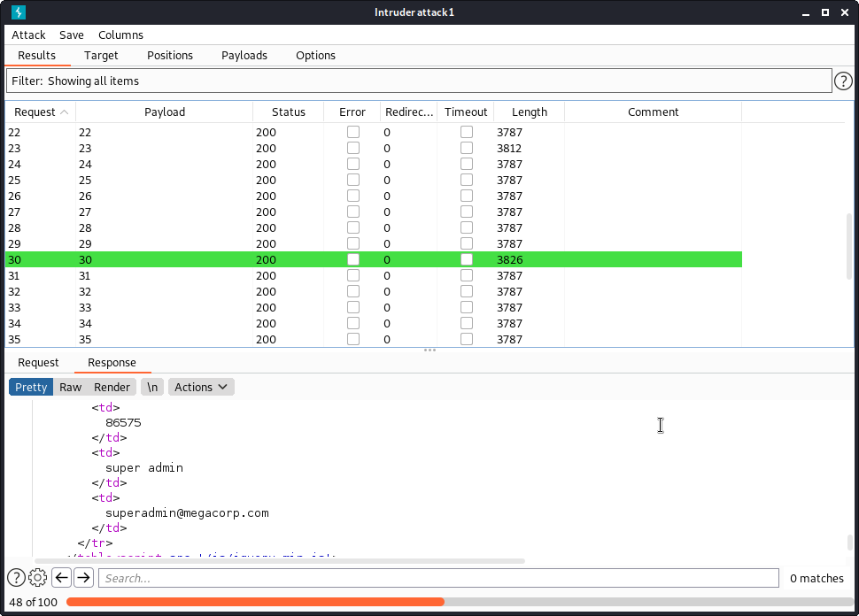Switch to the Options tab
859x616 pixels.
pos(315,55)
